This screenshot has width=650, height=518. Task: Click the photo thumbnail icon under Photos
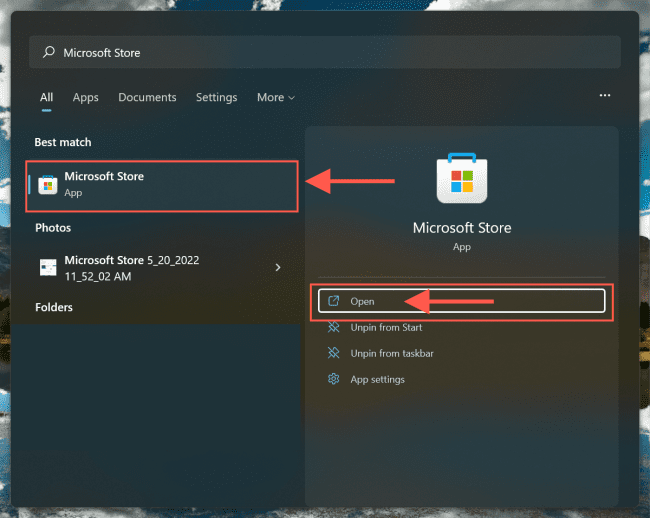click(x=48, y=267)
